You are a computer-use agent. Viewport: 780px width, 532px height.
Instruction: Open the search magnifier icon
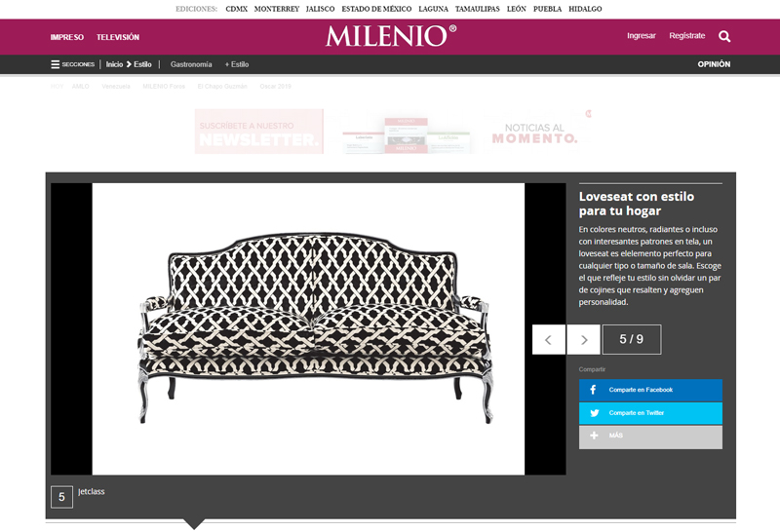(724, 36)
